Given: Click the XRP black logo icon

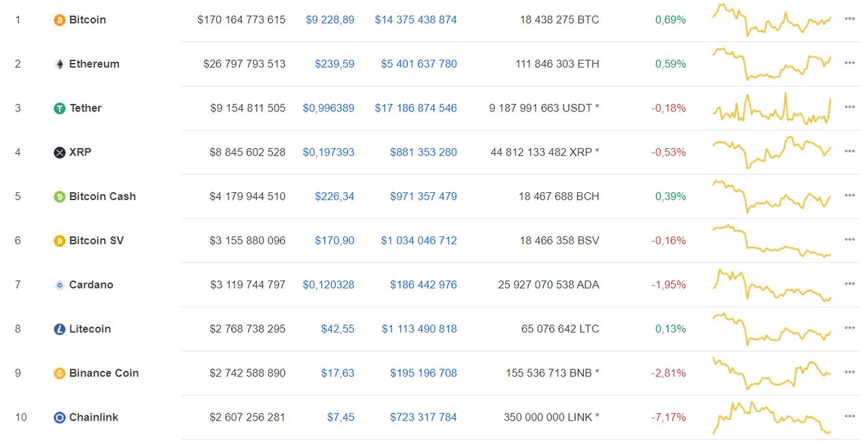Looking at the screenshot, I should pos(59,152).
